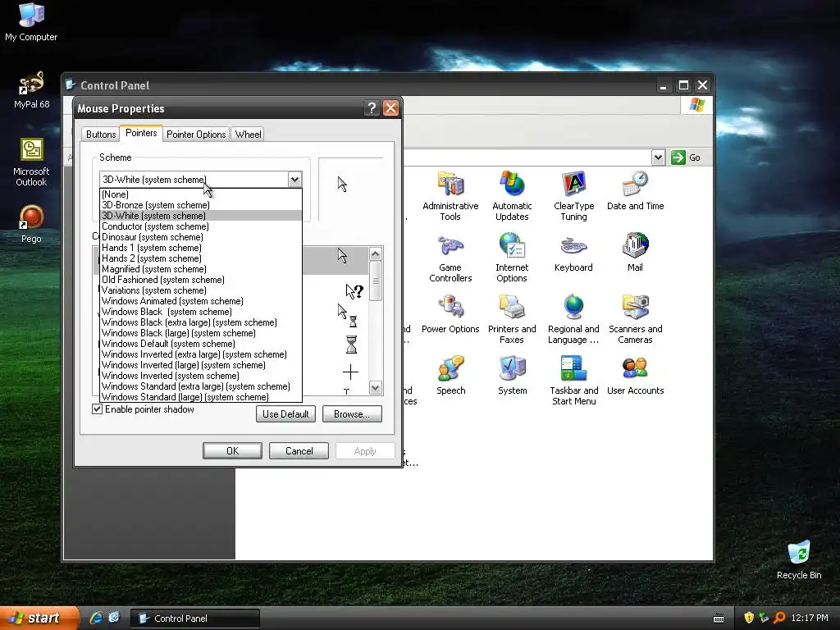Open Internet Options icon
Viewport: 840px width, 630px height.
pos(512,258)
